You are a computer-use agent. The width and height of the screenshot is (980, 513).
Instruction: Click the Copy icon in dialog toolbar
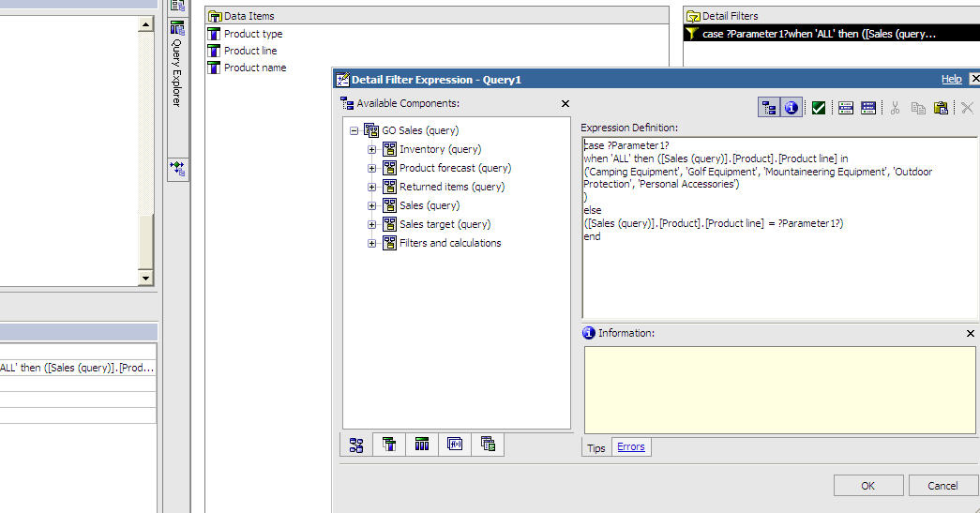(917, 108)
